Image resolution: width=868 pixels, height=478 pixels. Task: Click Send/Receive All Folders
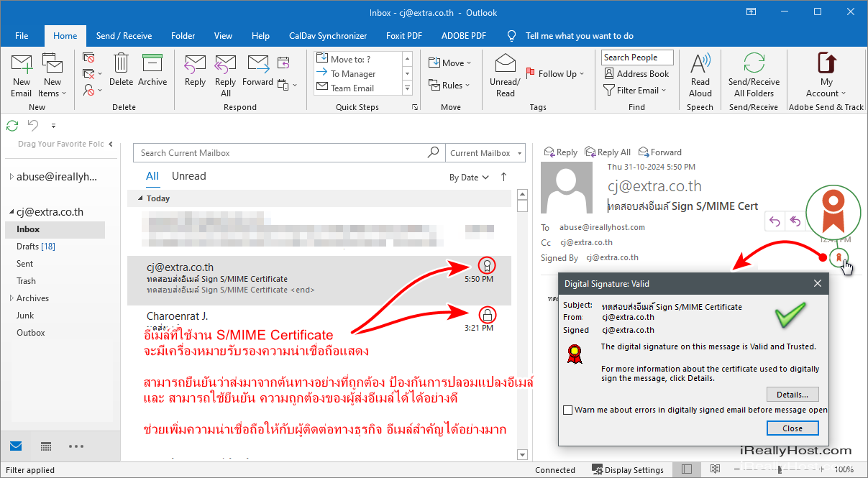click(754, 75)
